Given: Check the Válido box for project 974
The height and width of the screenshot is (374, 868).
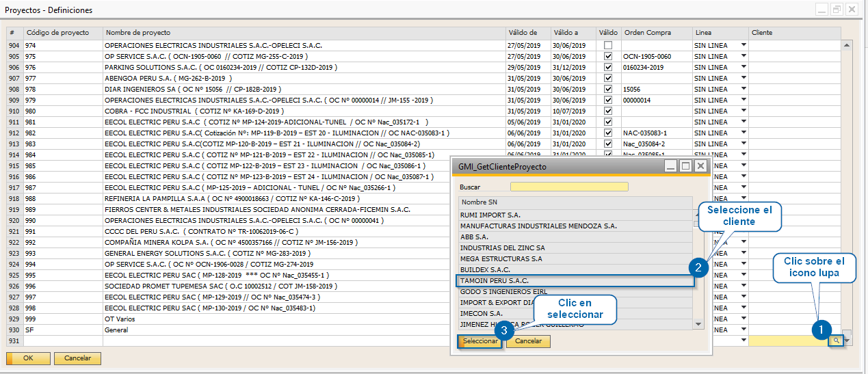Looking at the screenshot, I should [608, 45].
